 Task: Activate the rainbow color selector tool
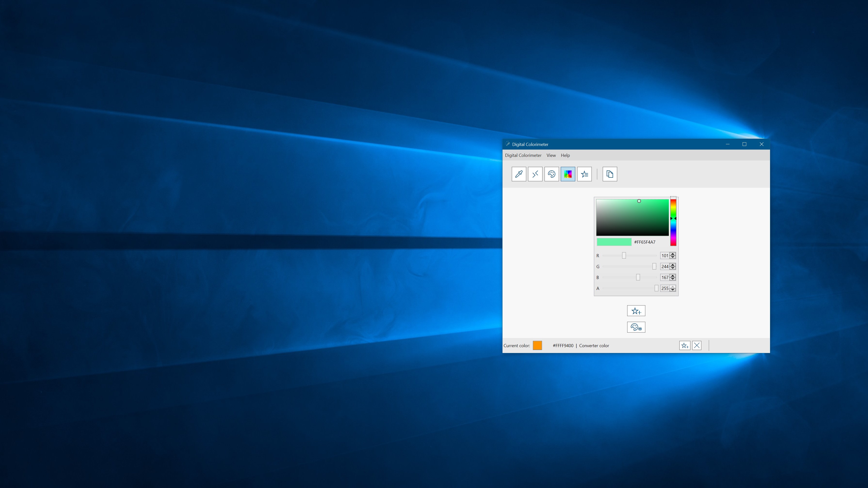(x=568, y=174)
